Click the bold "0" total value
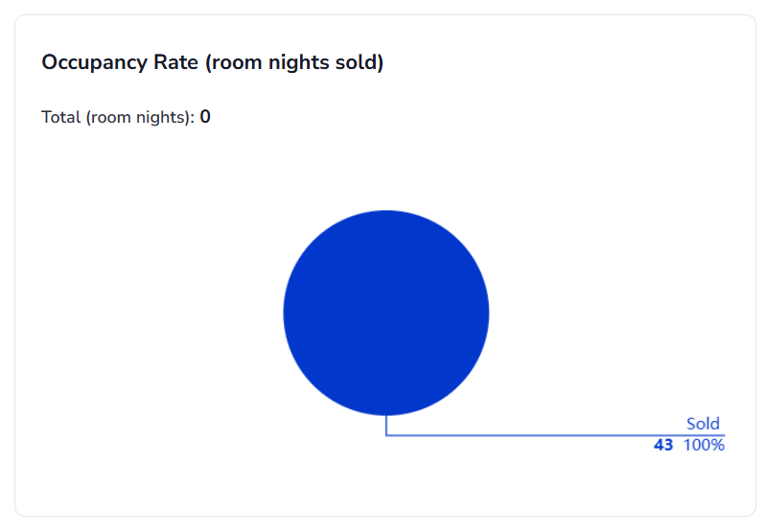 pos(205,118)
